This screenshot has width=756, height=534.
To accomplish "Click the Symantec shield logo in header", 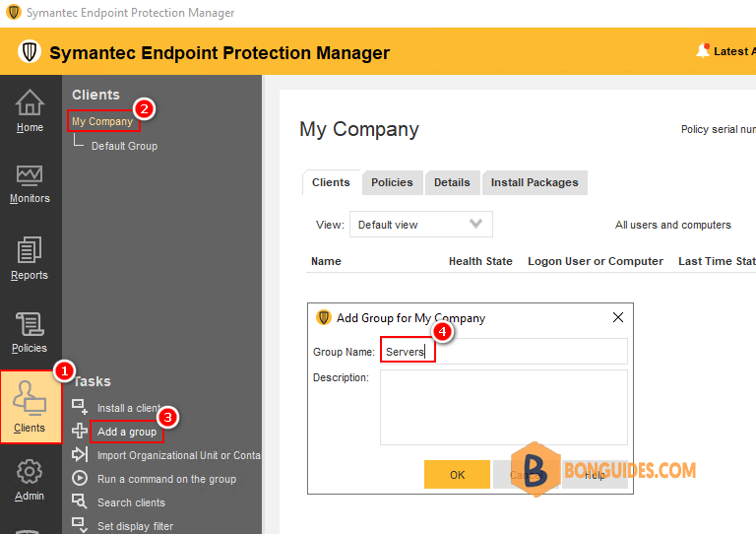I will [30, 51].
